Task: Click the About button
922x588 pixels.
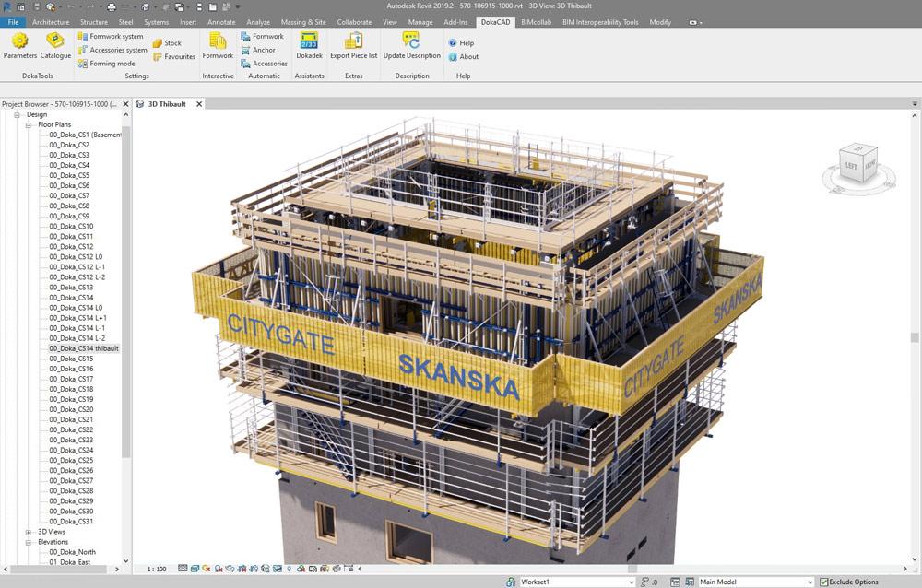Action: pyautogui.click(x=464, y=56)
